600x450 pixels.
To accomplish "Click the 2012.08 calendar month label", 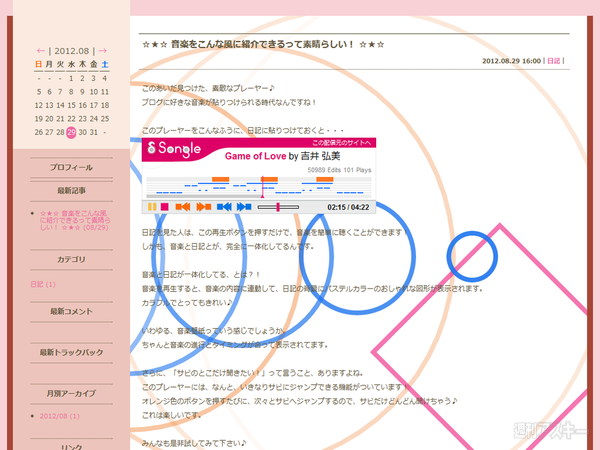I will coord(72,51).
